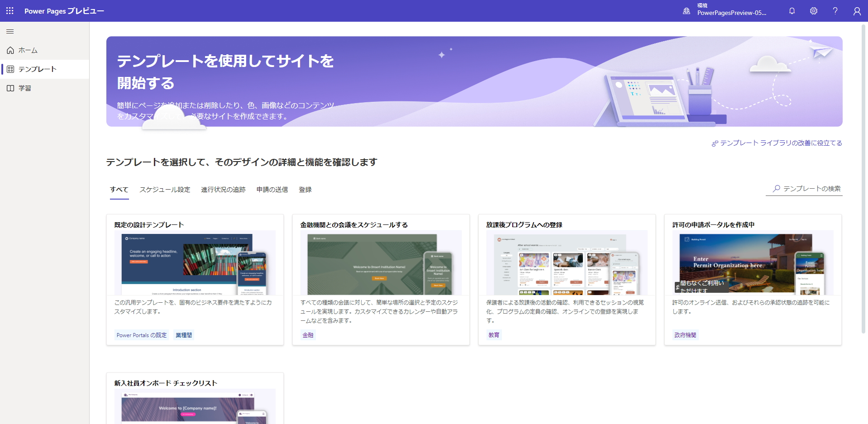Click the 業種間 tag
The height and width of the screenshot is (424, 868).
[184, 335]
